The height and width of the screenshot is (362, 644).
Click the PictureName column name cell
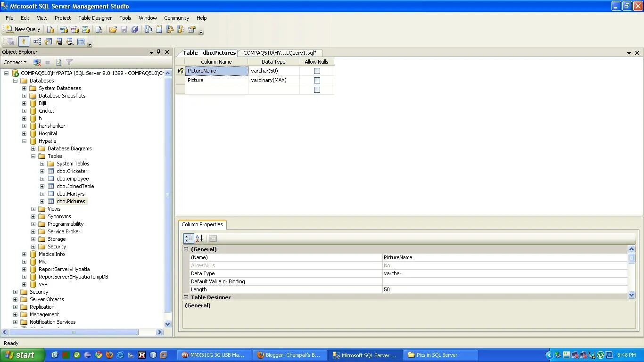pyautogui.click(x=216, y=71)
